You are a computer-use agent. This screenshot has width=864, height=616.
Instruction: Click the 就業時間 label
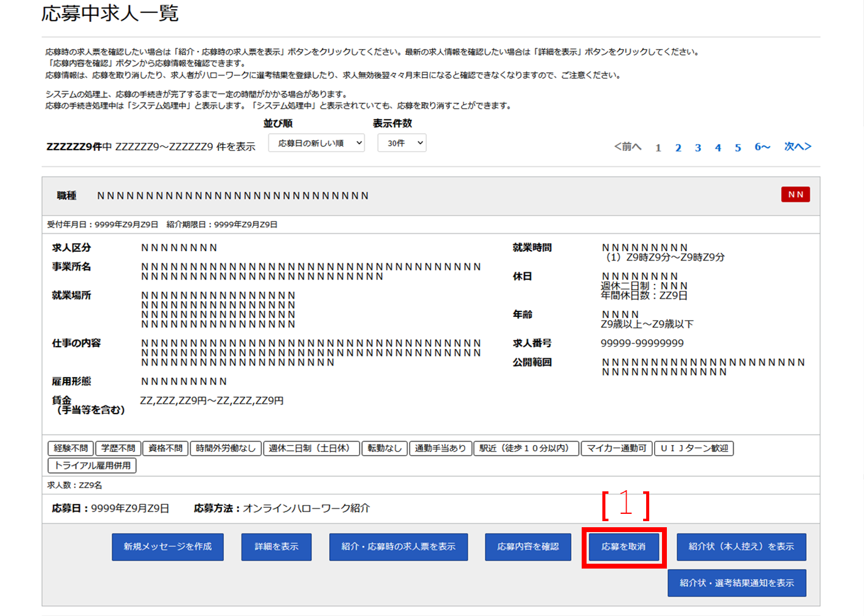[532, 247]
